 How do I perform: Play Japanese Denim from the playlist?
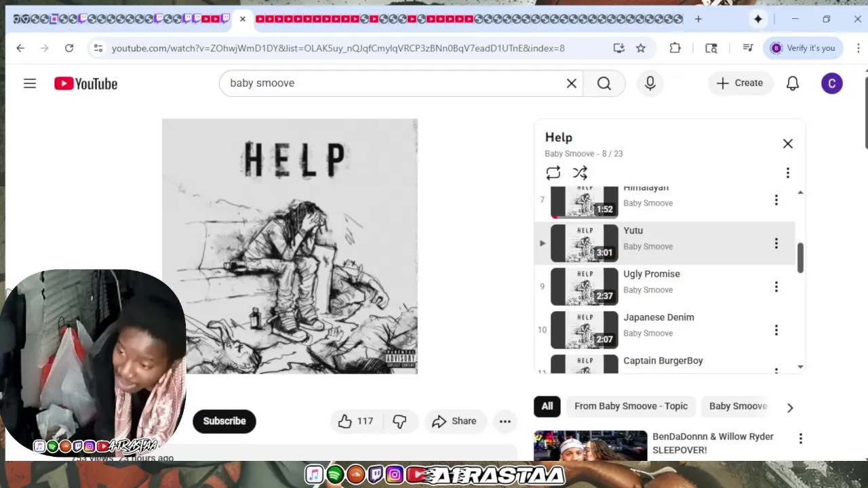(x=665, y=330)
